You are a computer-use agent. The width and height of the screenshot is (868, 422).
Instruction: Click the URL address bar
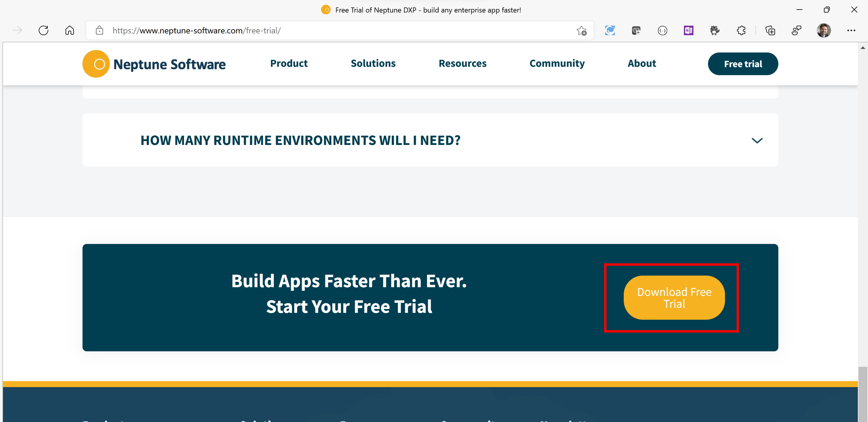337,30
